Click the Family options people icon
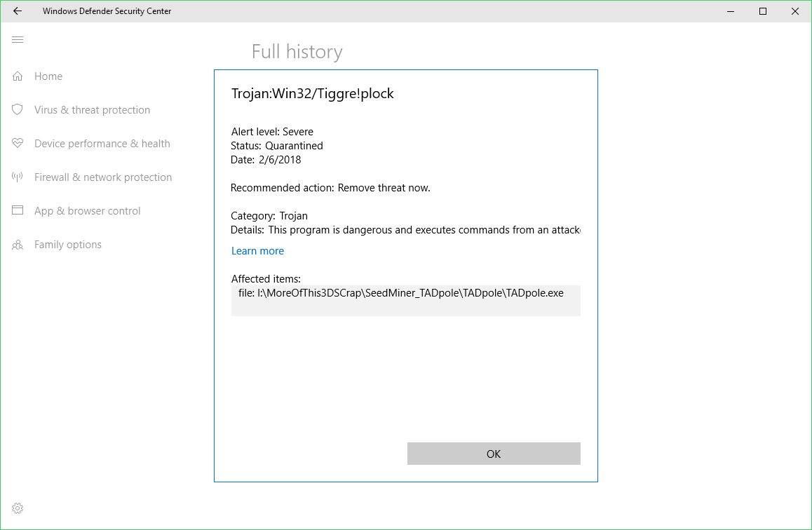The height and width of the screenshot is (530, 812). (17, 244)
